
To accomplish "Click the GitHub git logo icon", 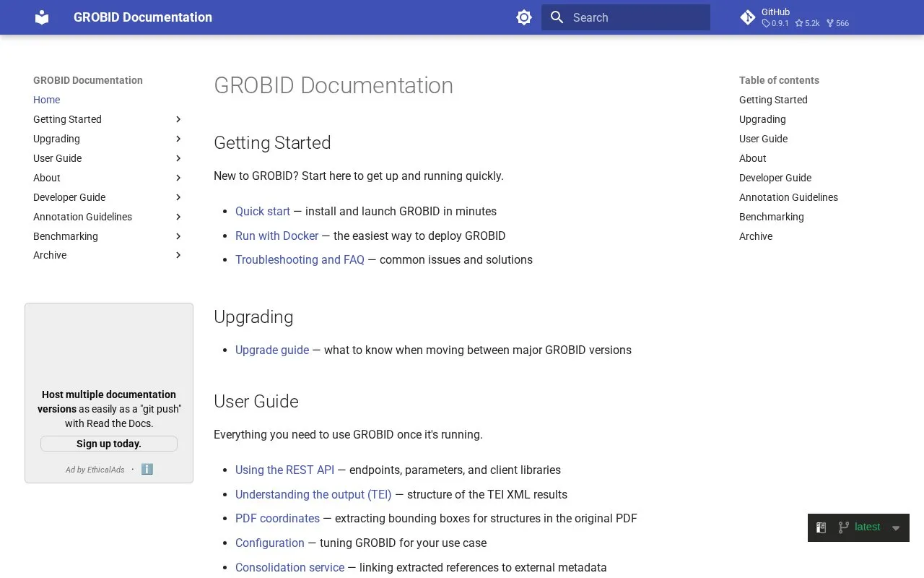I will click(748, 17).
